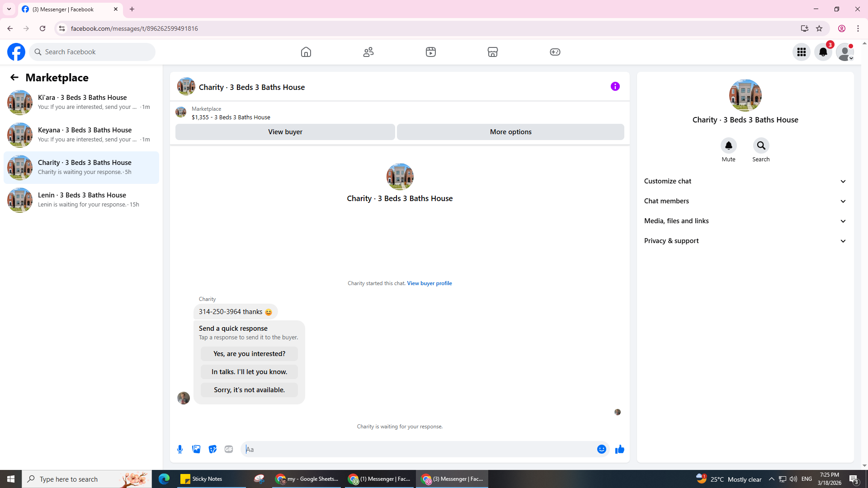Image resolution: width=868 pixels, height=488 pixels.
Task: Click the View buyer button
Action: [285, 132]
